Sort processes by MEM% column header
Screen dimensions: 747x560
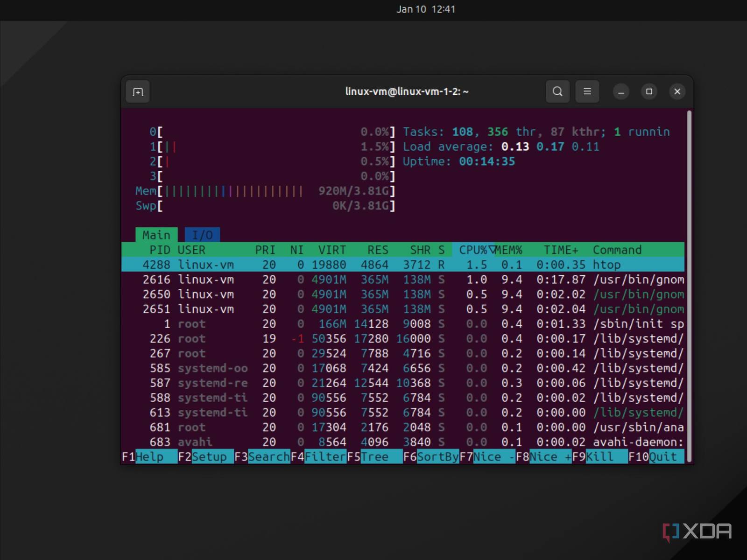click(x=509, y=250)
